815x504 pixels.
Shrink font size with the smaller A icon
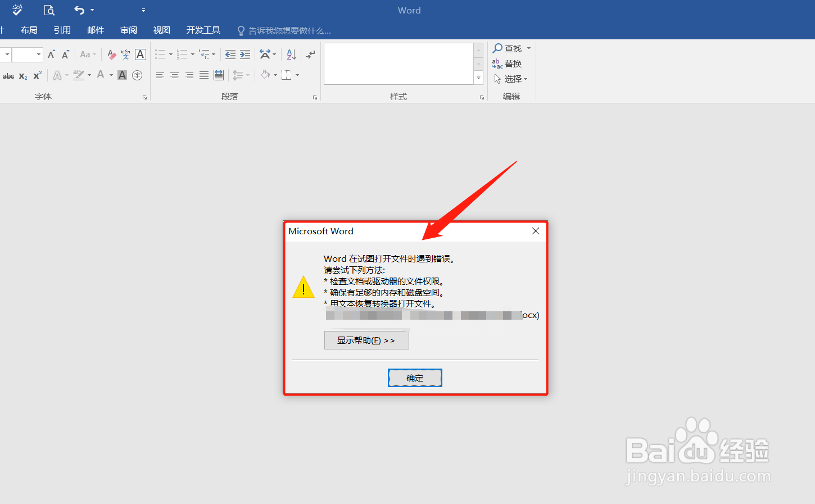pos(65,55)
